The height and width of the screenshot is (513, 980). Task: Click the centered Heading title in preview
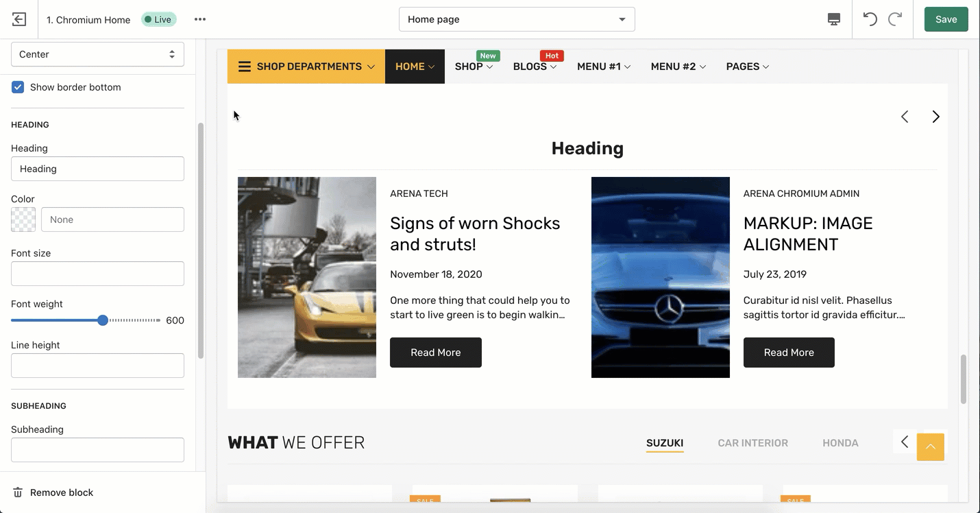pos(587,148)
